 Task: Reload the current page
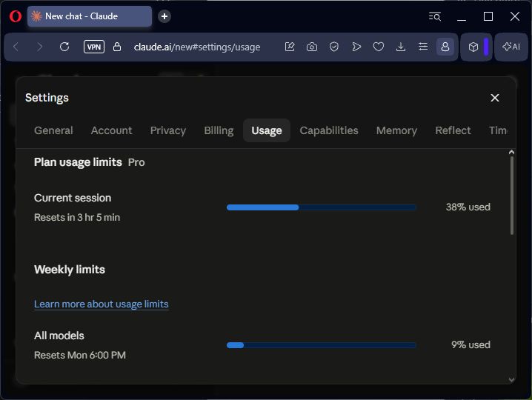pos(64,47)
